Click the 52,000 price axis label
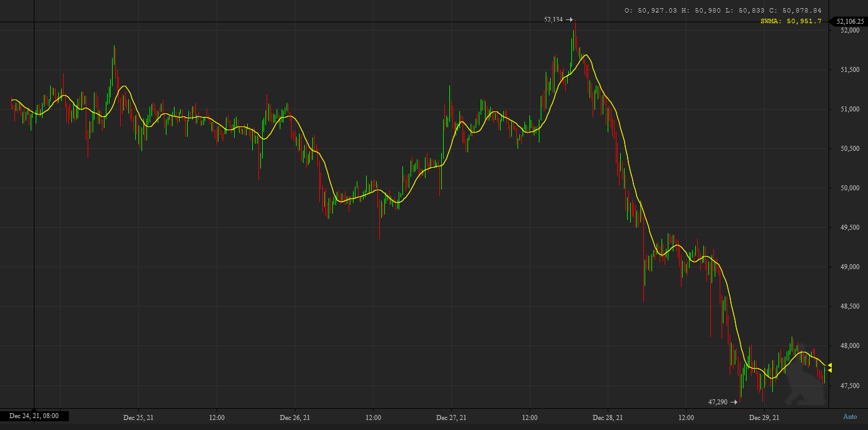Viewport: 868px width, 430px height. pyautogui.click(x=851, y=30)
